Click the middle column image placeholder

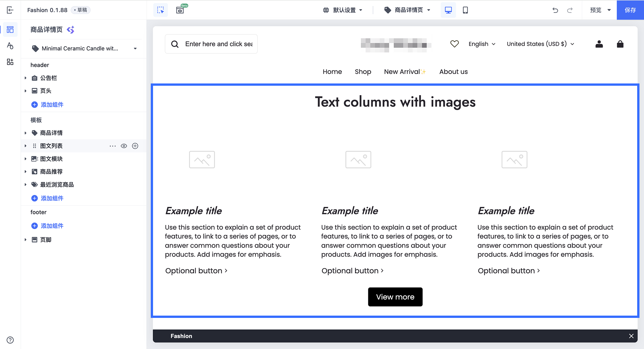coord(358,160)
